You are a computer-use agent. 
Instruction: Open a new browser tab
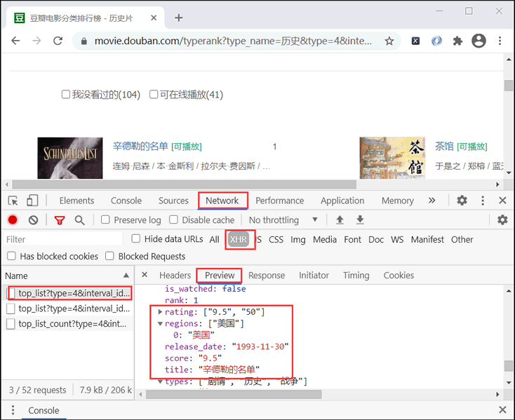[x=179, y=18]
